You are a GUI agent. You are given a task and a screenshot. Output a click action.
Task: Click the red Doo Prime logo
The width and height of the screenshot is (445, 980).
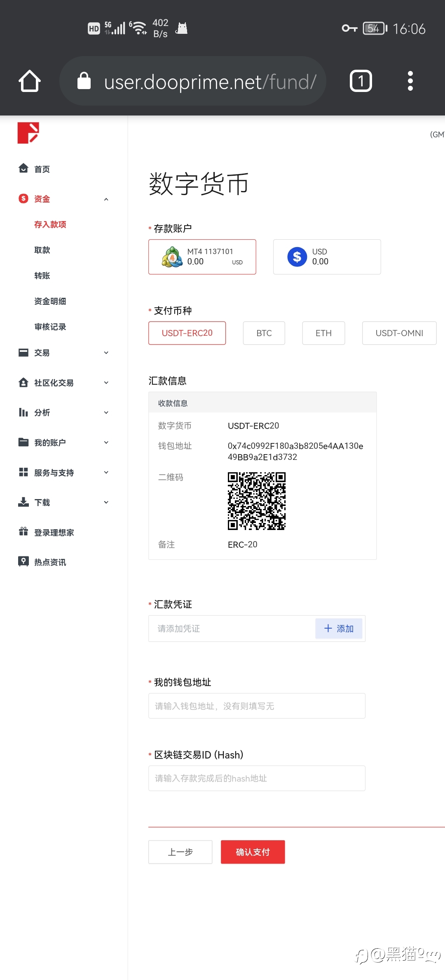tap(28, 133)
